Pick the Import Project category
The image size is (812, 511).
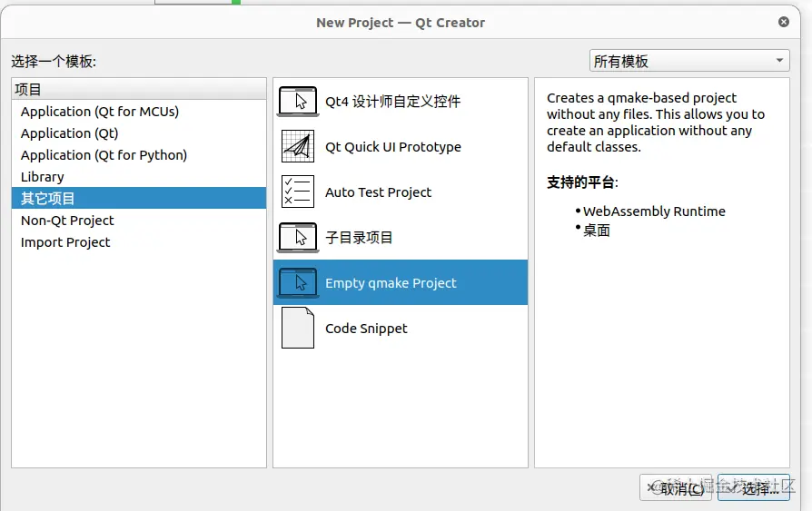[x=65, y=242]
